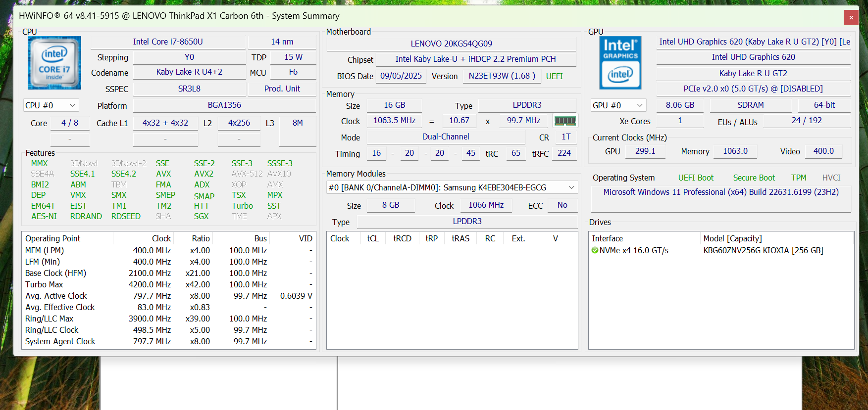Click the SSPEC value SR3L8
The width and height of the screenshot is (868, 410).
tap(189, 89)
